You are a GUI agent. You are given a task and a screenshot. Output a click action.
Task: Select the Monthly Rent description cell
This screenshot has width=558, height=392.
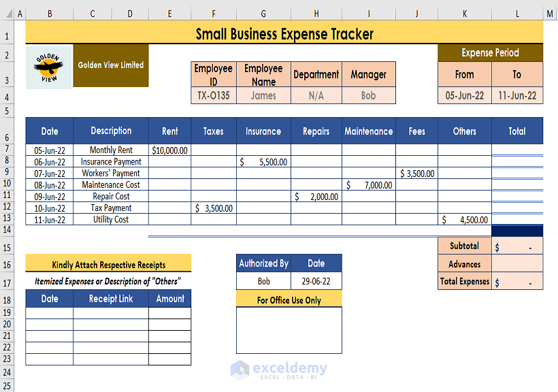coord(111,150)
